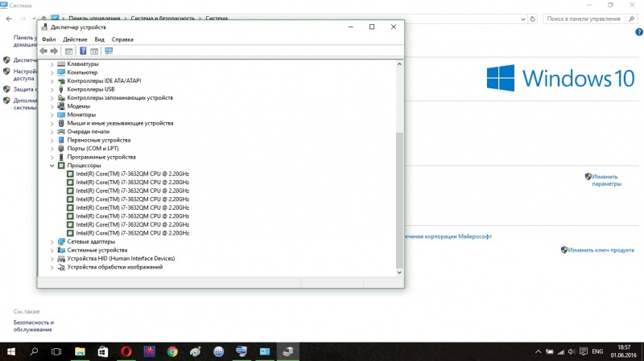This screenshot has width=644, height=361.
Task: Click the device tree vertical scrollbar thumb
Action: point(399,199)
